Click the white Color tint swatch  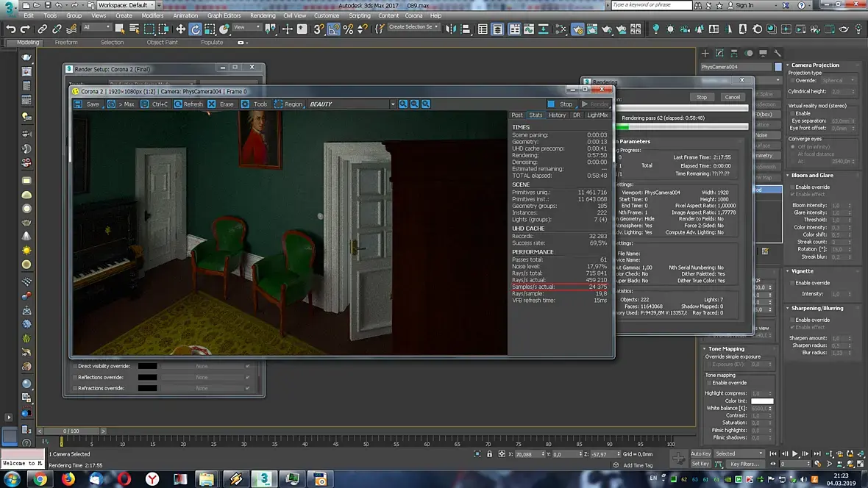coord(762,401)
